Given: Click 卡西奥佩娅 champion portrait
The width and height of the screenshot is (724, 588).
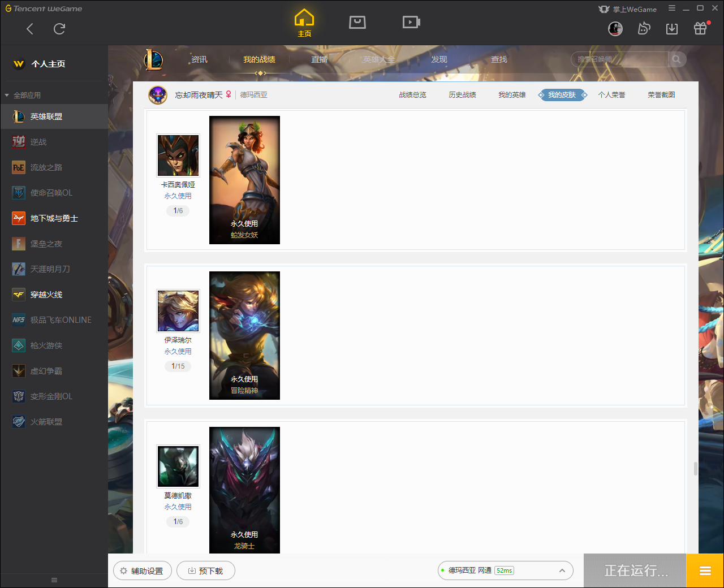Looking at the screenshot, I should pyautogui.click(x=178, y=155).
